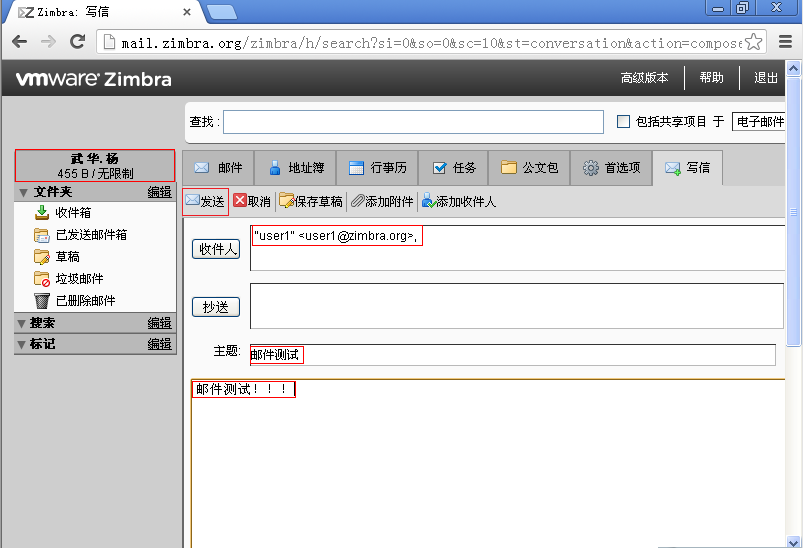Click the browser back arrow
This screenshot has height=548, width=804.
click(x=19, y=42)
